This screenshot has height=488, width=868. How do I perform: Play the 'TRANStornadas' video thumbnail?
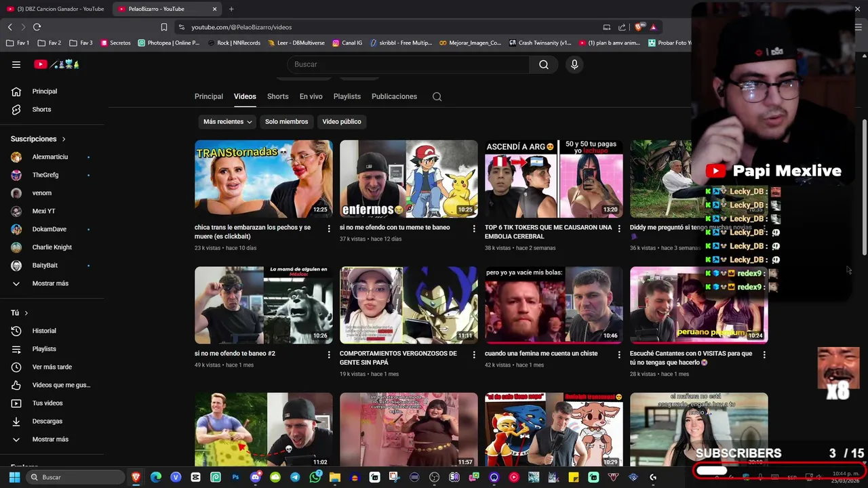pos(264,179)
